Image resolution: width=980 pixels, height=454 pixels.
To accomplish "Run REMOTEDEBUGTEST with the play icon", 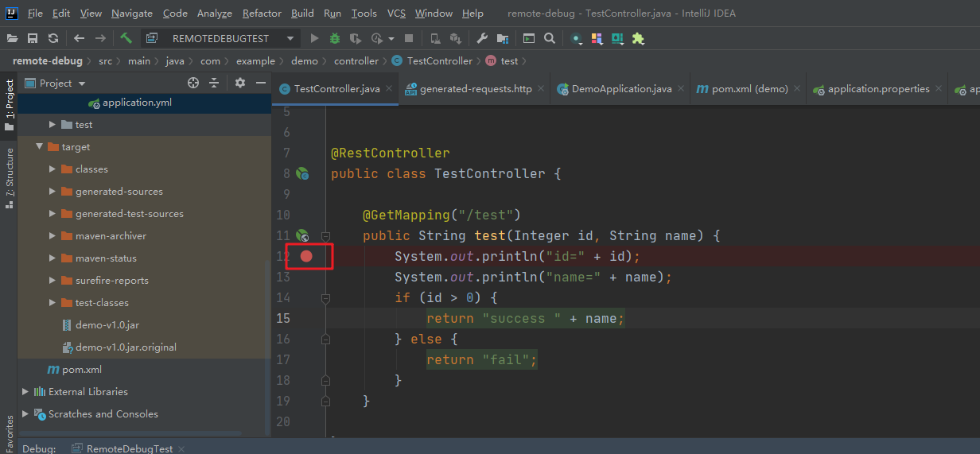I will 314,38.
